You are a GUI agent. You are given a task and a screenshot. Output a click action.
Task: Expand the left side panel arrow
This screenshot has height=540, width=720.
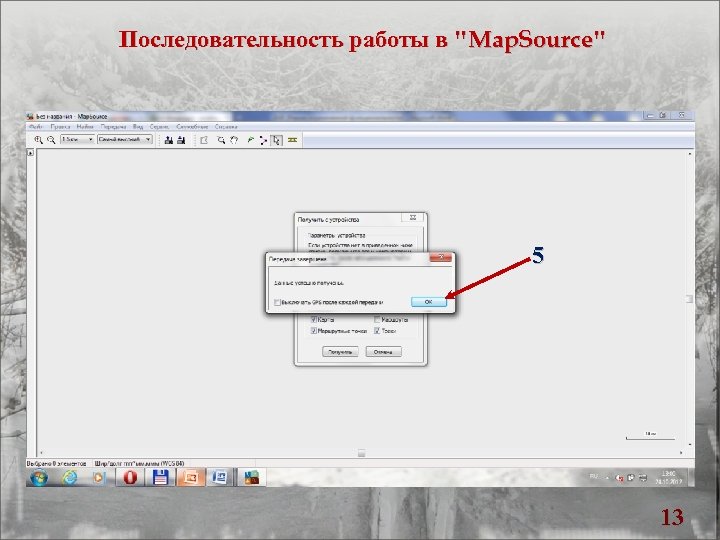(31, 153)
